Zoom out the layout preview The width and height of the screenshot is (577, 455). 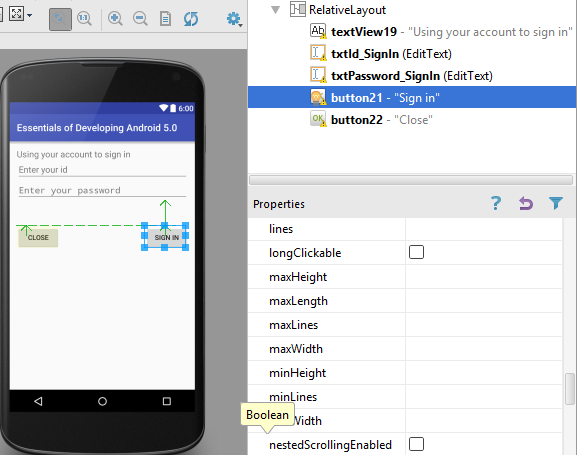[140, 18]
